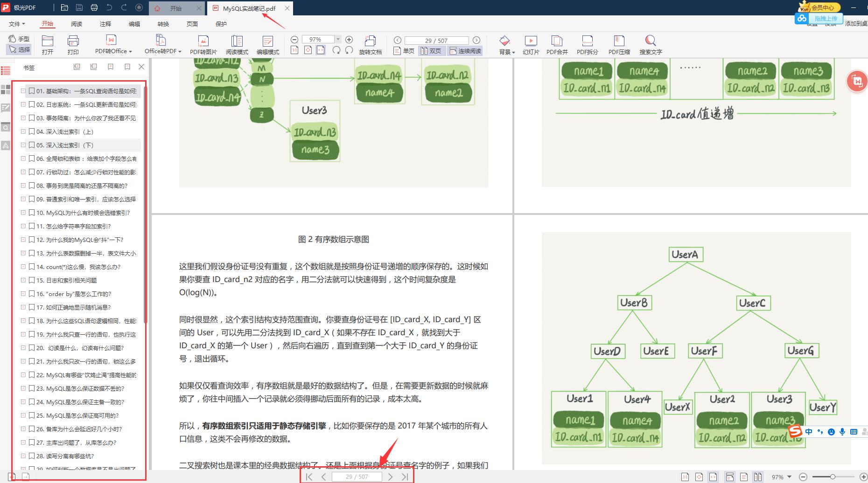Open the Office转PDF dropdown
This screenshot has width=868, height=483.
click(x=163, y=45)
